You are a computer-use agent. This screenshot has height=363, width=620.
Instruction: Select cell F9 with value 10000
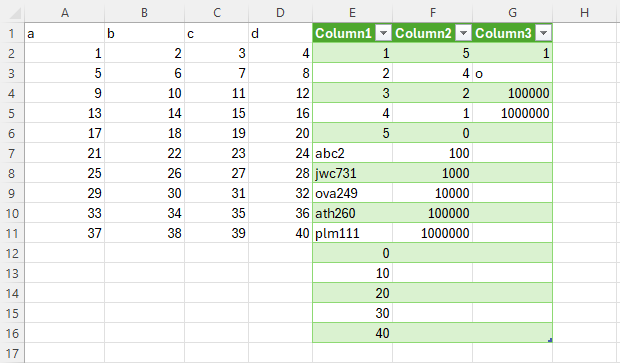[433, 193]
